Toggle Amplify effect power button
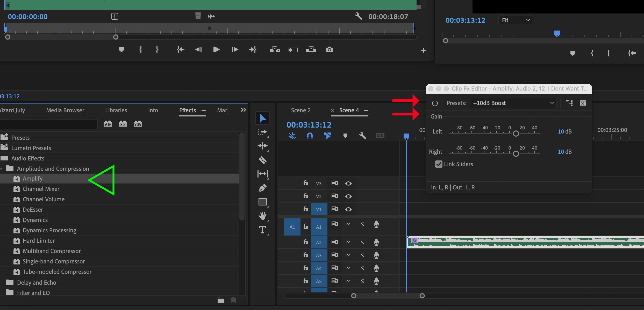 [x=435, y=103]
